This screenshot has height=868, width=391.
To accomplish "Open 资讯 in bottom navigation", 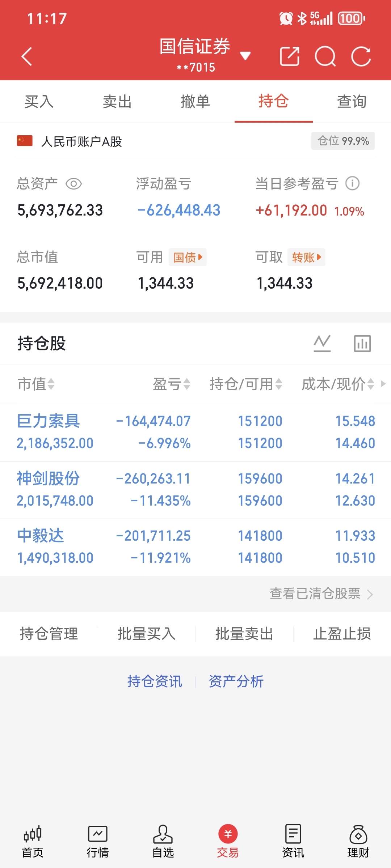I will click(293, 842).
